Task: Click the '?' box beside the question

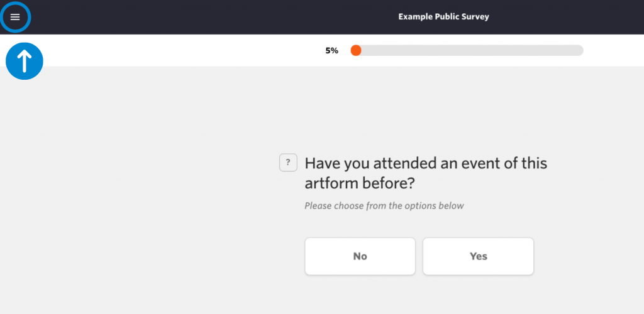Action: coord(288,162)
